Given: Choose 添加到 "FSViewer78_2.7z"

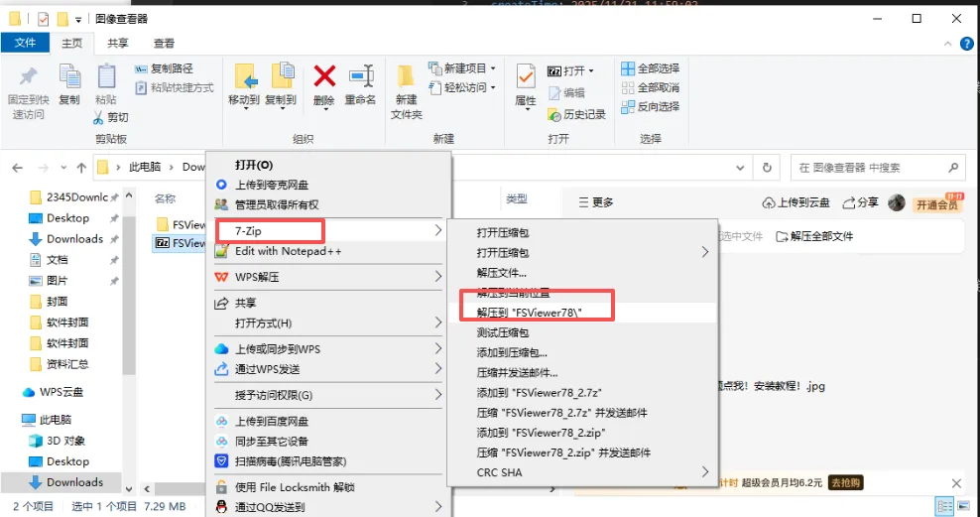Looking at the screenshot, I should coord(582,393).
